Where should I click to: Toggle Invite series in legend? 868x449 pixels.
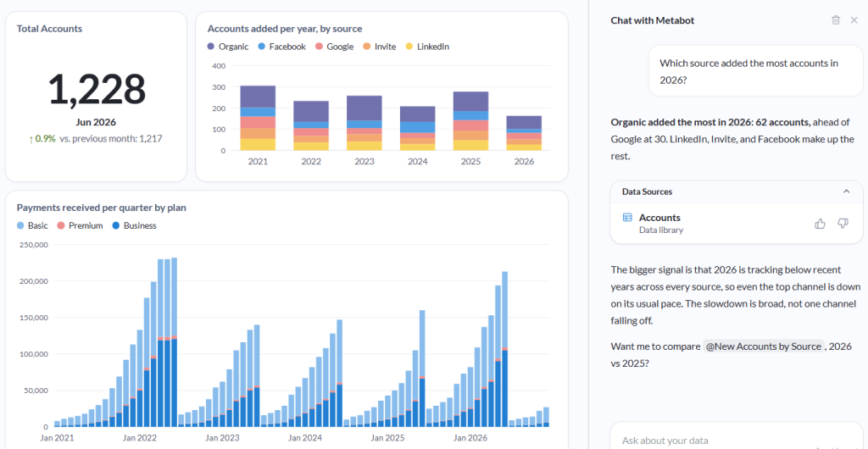pyautogui.click(x=379, y=47)
